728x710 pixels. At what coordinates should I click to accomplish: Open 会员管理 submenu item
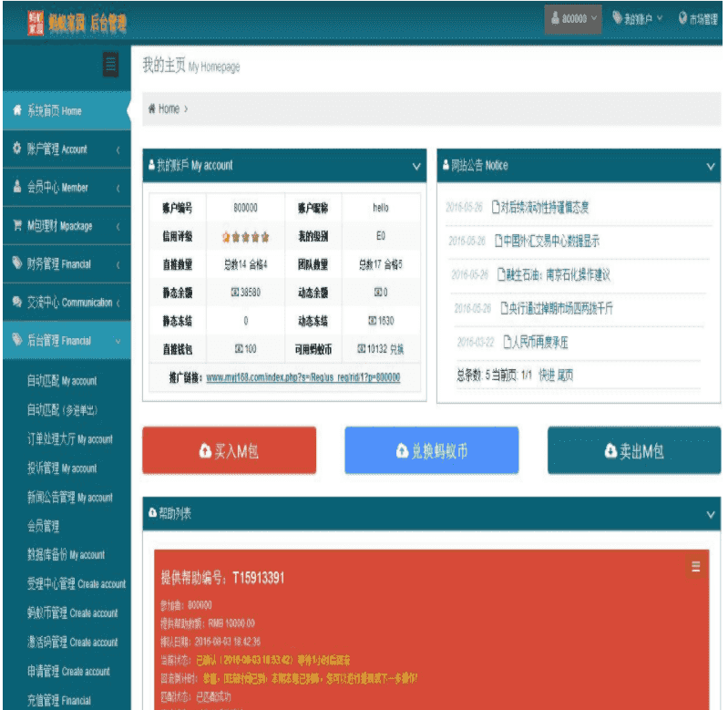(43, 526)
